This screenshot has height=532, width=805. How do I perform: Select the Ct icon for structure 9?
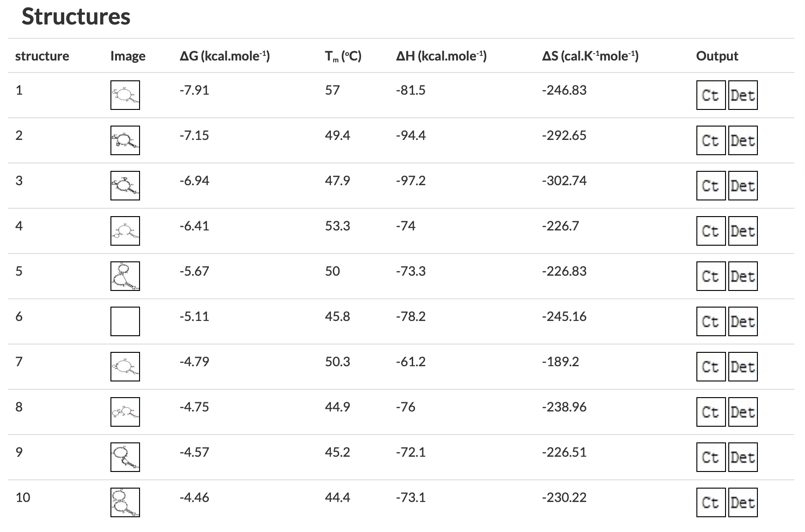[711, 457]
